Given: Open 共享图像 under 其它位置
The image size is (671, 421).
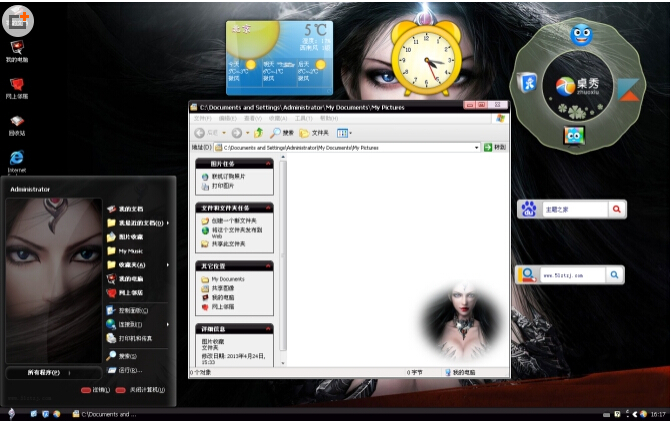Looking at the screenshot, I should coord(223,288).
